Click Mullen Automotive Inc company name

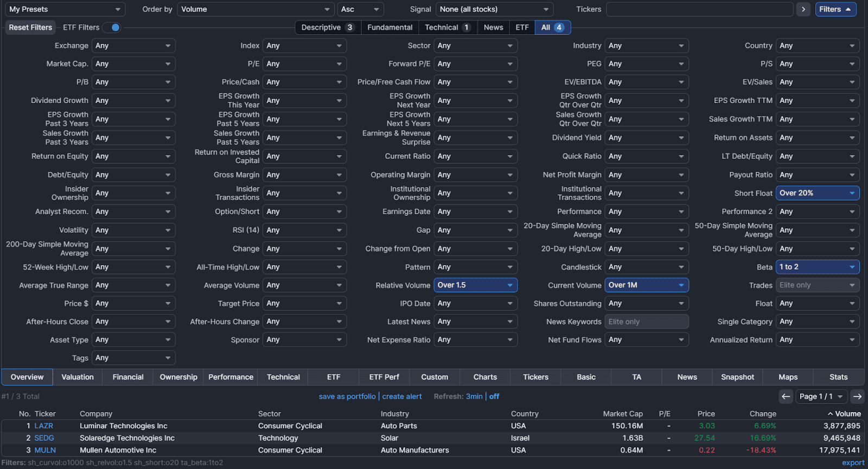tap(118, 450)
